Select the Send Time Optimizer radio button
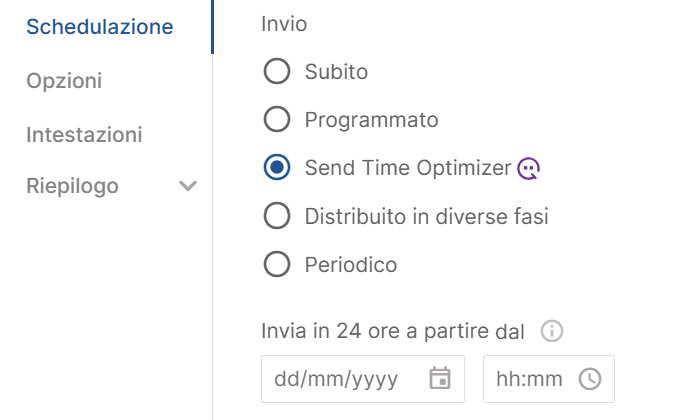This screenshot has height=420, width=682. (277, 167)
